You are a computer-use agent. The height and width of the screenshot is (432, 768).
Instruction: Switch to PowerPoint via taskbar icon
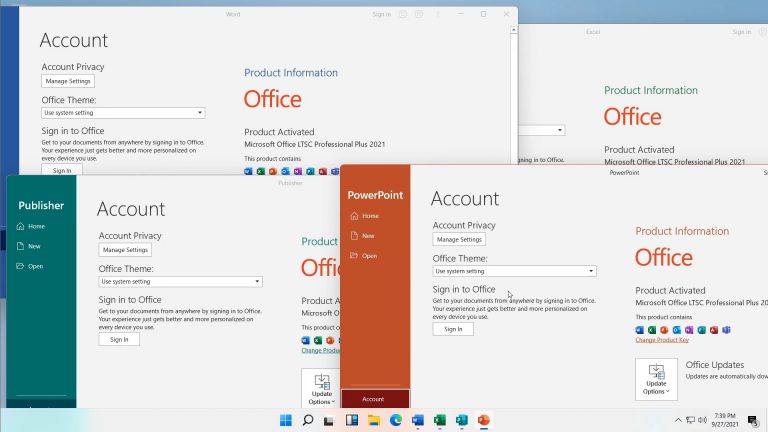pos(484,420)
